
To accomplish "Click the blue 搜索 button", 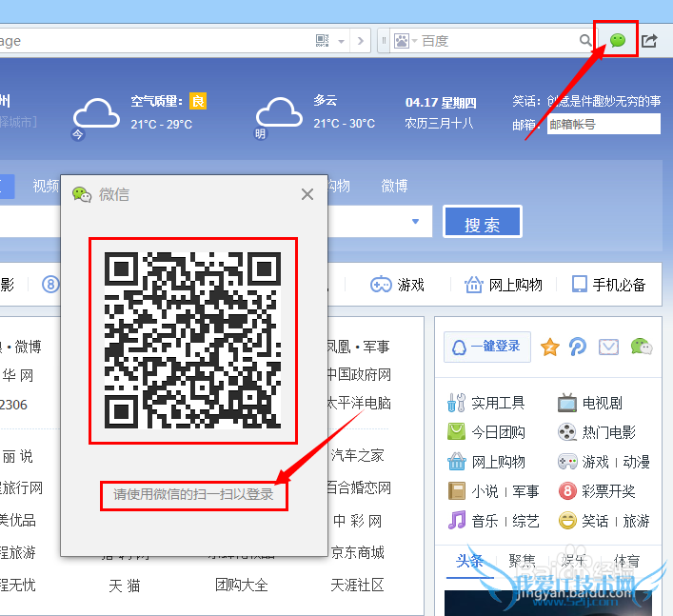I will coord(483,222).
